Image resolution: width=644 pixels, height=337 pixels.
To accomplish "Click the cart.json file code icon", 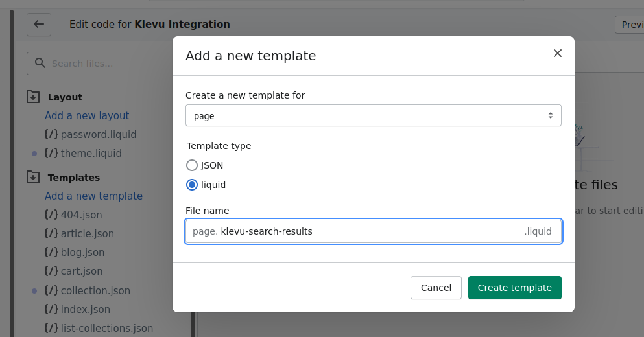I will 51,272.
